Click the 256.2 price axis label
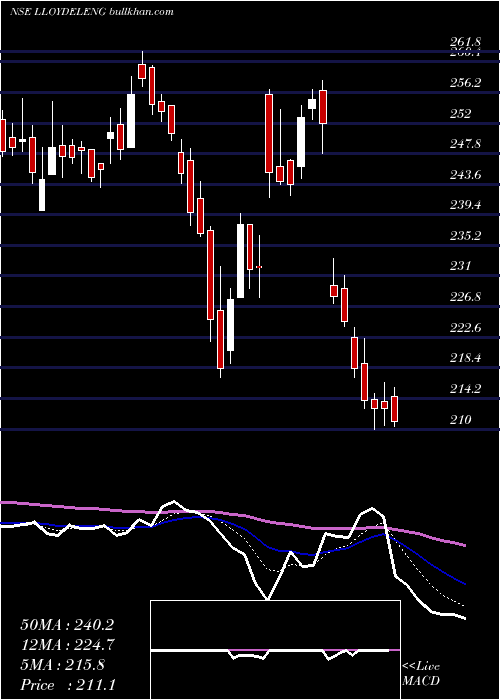 [465, 83]
